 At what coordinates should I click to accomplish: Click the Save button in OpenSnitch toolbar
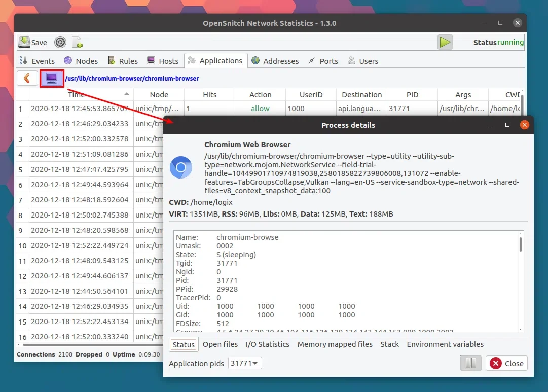tap(33, 42)
